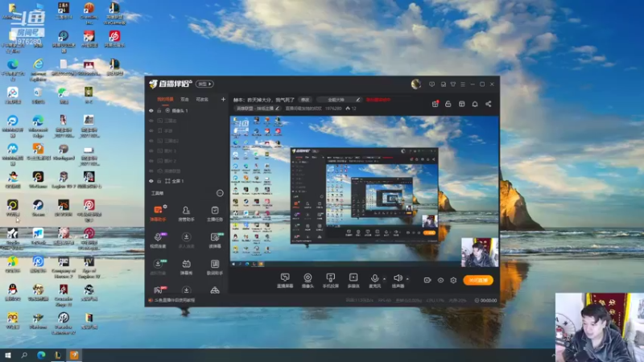Open the 类型 mode switcher in title bar

[204, 84]
